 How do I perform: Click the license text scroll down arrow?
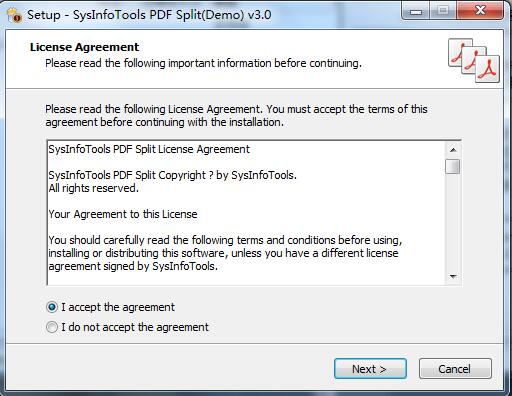[x=453, y=276]
